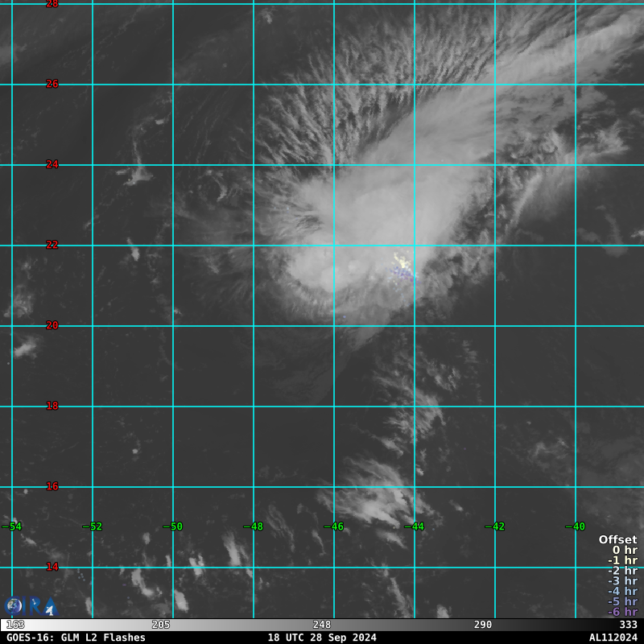The image size is (644, 644).
Task: Click longitude label -46
Action: coord(334,526)
